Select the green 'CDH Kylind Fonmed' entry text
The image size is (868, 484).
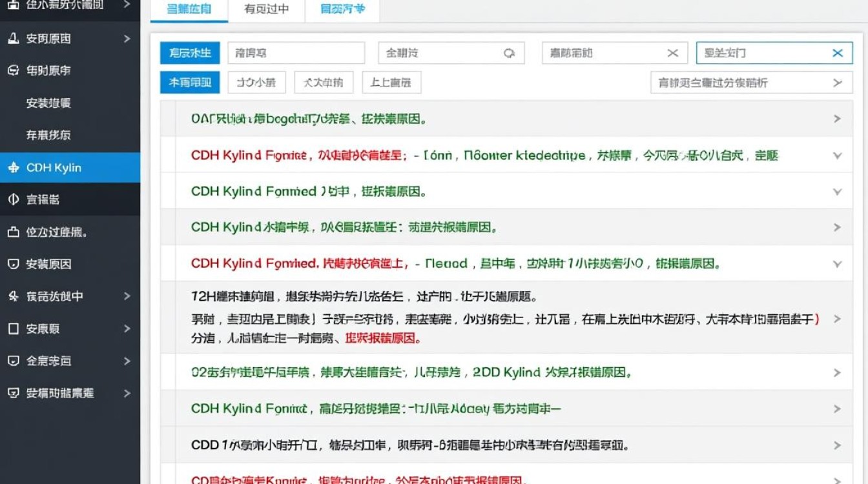pyautogui.click(x=309, y=192)
